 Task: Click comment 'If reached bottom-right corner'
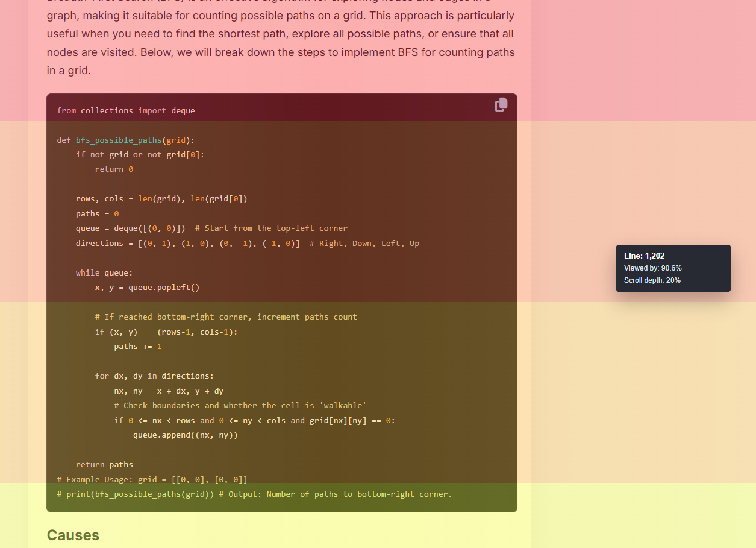(226, 317)
